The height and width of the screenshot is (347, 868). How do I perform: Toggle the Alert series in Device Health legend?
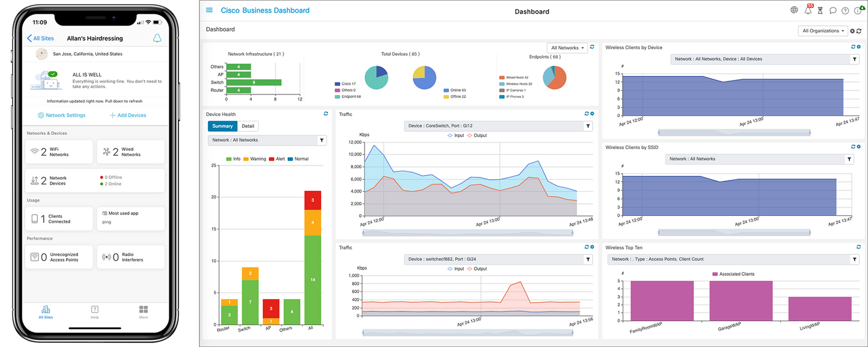click(x=276, y=159)
